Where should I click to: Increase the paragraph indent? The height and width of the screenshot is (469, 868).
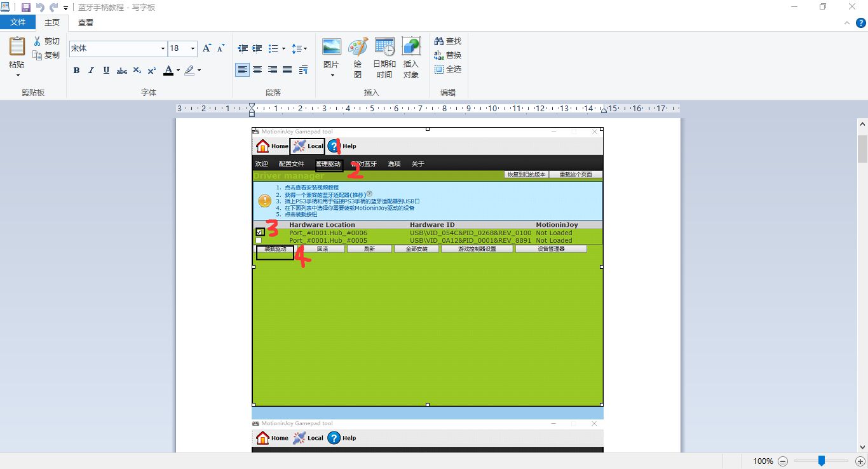point(257,48)
